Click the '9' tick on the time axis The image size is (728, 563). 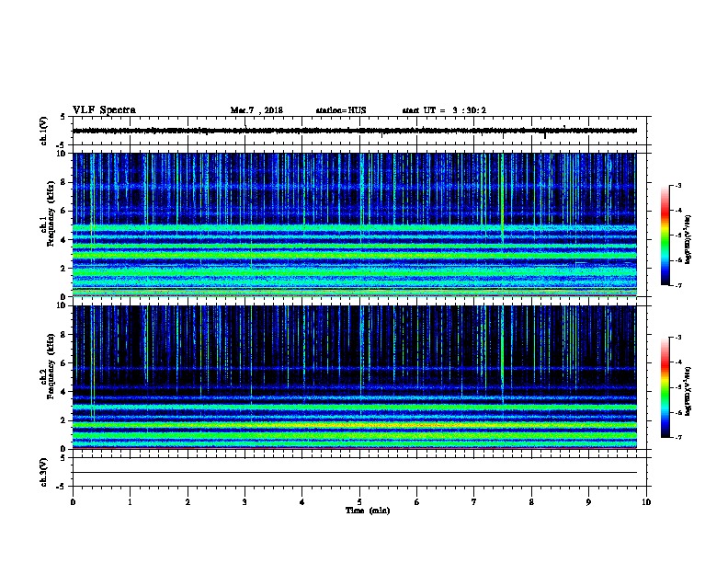pyautogui.click(x=588, y=502)
